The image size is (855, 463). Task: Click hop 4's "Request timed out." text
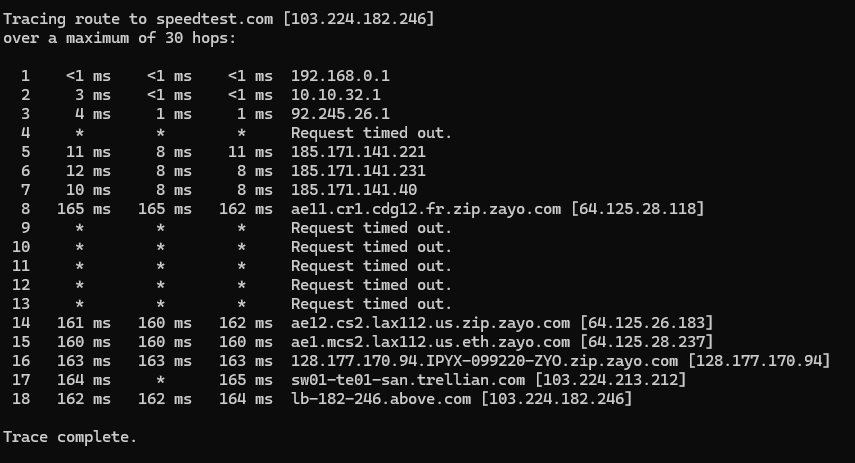(371, 133)
